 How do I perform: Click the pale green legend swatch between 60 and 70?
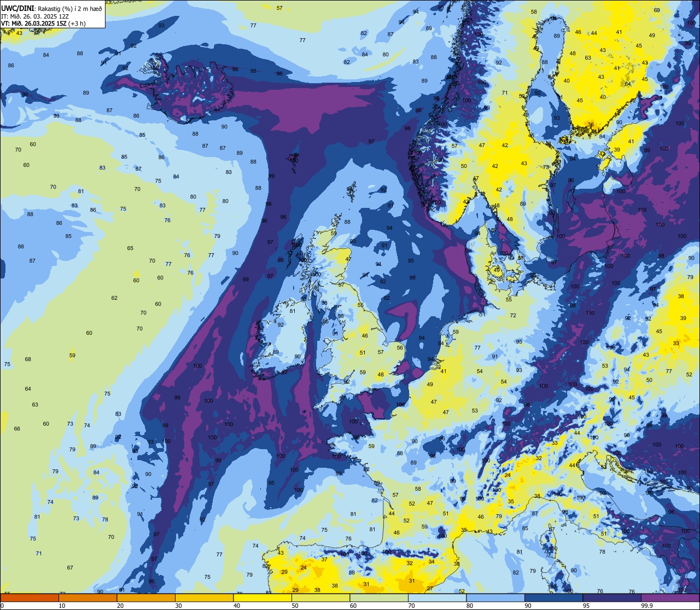pyautogui.click(x=379, y=597)
